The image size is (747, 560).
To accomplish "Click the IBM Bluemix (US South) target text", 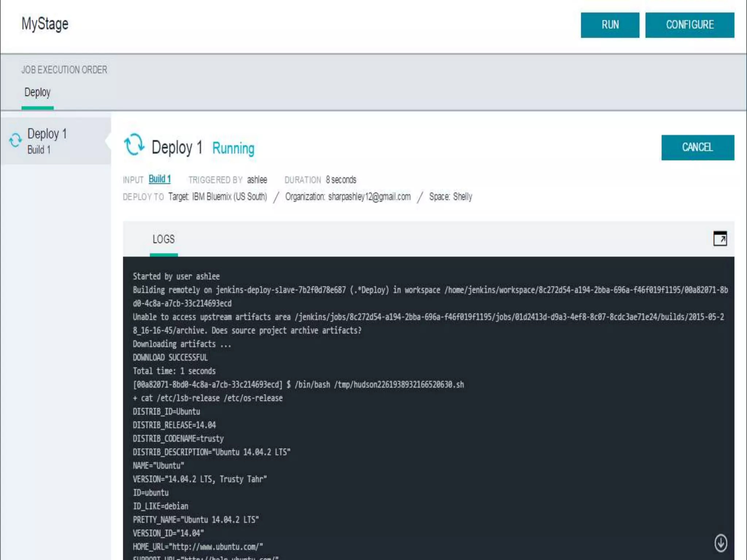I will (229, 197).
